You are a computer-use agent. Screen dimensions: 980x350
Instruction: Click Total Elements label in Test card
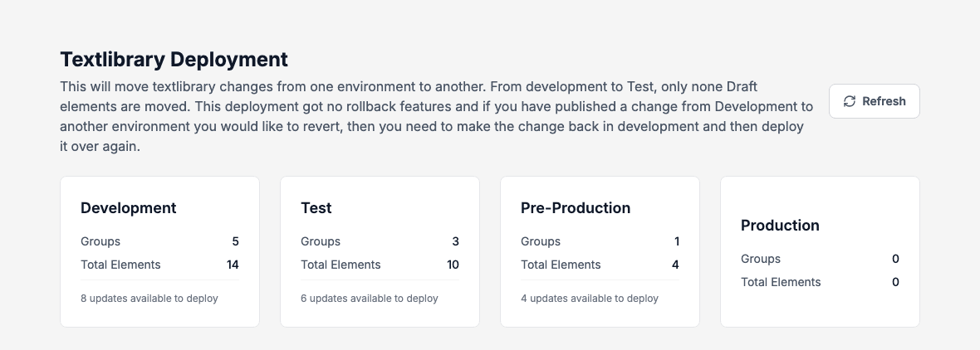pyautogui.click(x=341, y=265)
